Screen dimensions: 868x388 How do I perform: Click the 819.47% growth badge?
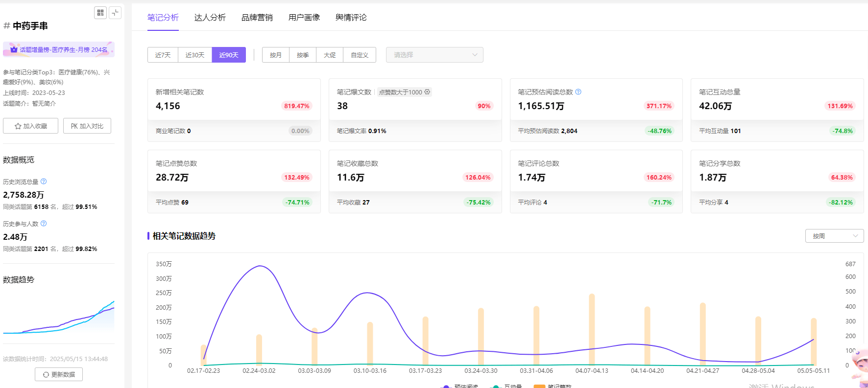pyautogui.click(x=297, y=106)
